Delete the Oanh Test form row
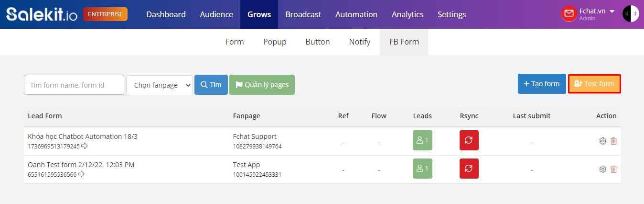 point(613,169)
